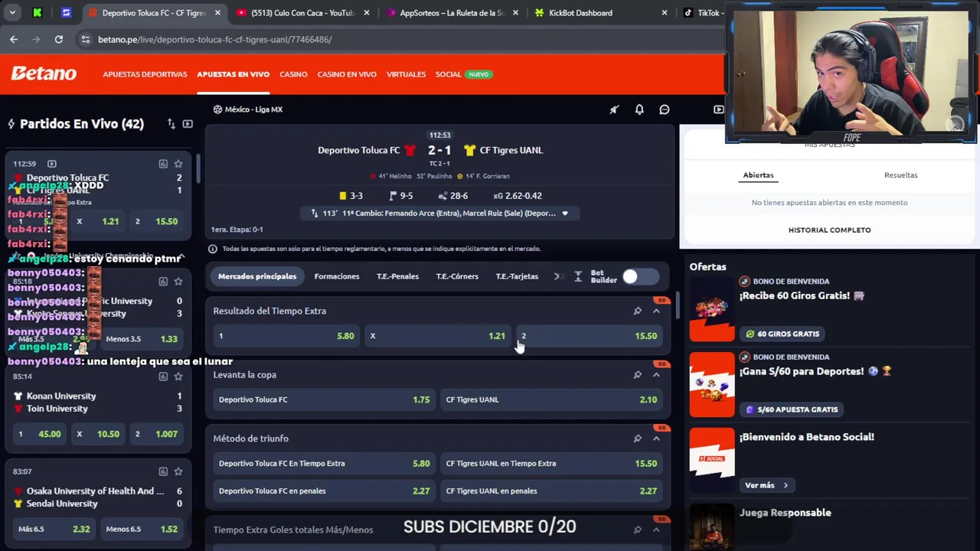Click the sort icon beside Partidos En Vivo

171,124
